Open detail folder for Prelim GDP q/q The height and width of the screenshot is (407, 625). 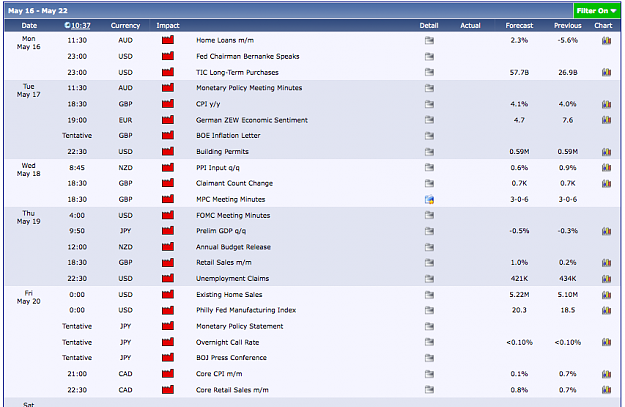429,231
